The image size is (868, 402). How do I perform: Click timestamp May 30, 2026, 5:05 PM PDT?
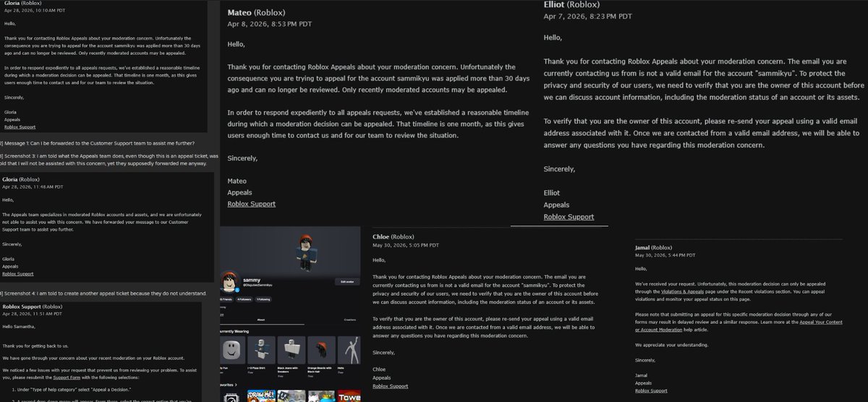[406, 244]
